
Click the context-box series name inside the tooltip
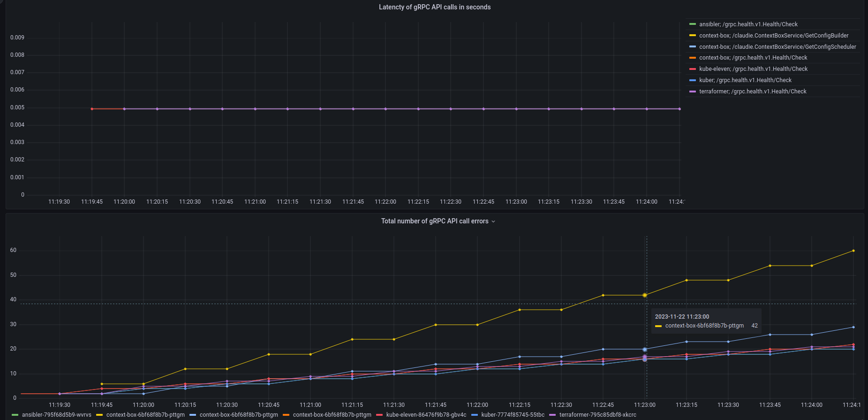[704, 326]
